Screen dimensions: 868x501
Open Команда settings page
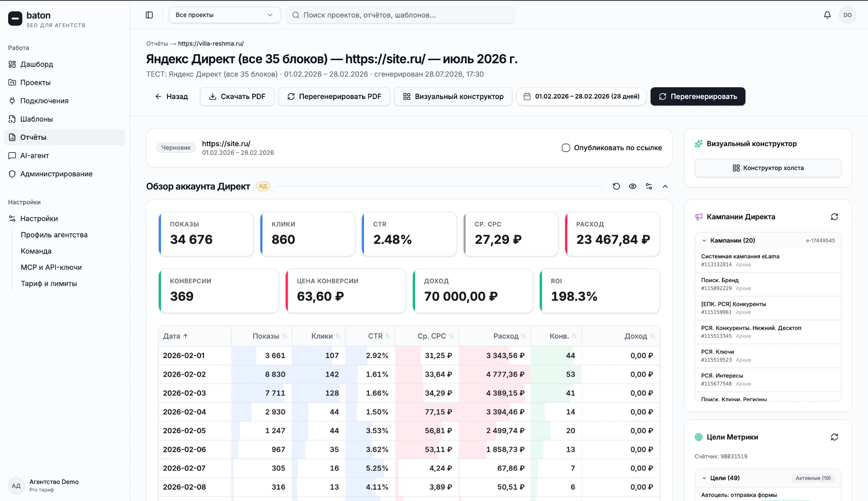point(36,251)
